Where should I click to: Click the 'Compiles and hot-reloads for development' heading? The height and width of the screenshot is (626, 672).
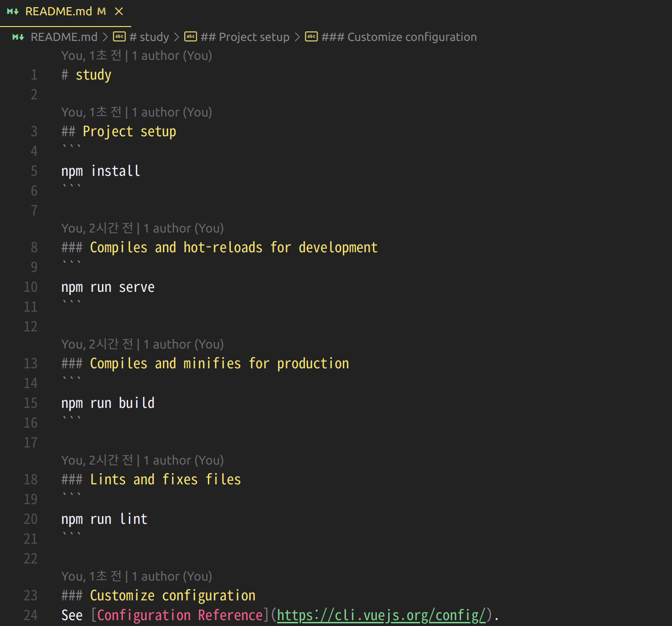(x=220, y=247)
